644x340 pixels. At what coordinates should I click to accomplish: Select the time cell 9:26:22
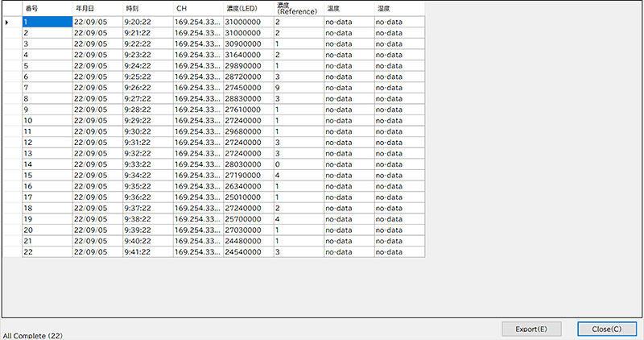[147, 87]
